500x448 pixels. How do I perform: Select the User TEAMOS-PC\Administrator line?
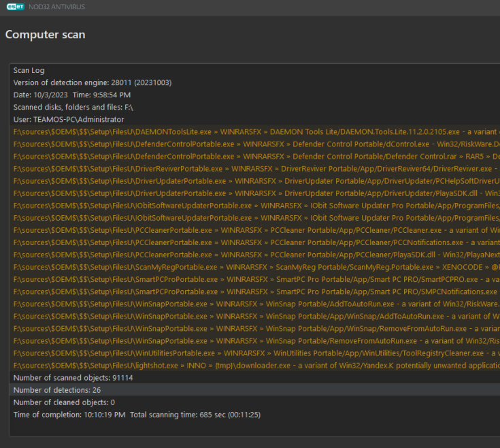click(x=255, y=119)
